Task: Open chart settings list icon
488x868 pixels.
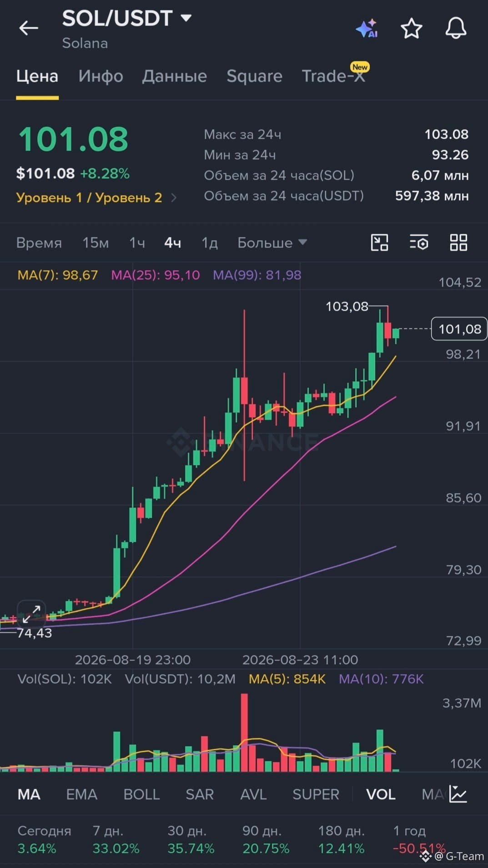Action: [x=419, y=242]
